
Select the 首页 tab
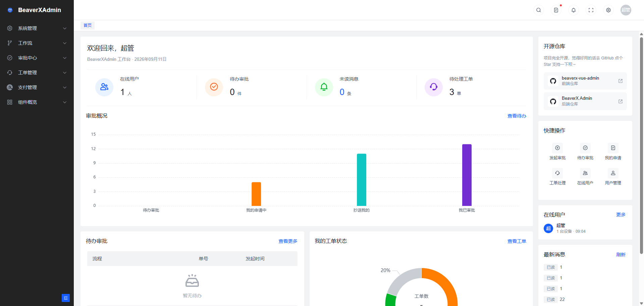pyautogui.click(x=88, y=26)
